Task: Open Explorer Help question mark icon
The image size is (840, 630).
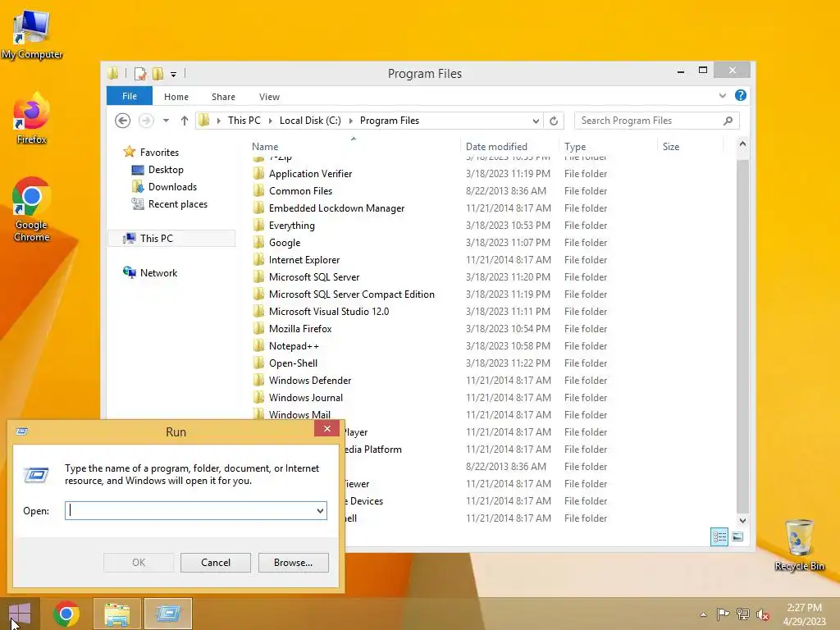Action: (x=741, y=95)
